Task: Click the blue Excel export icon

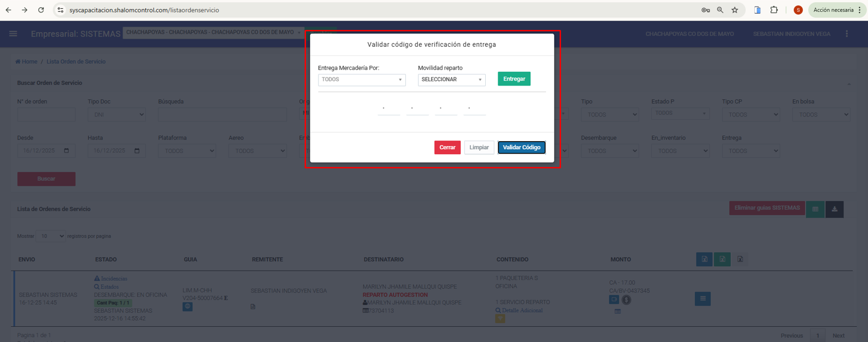Action: pos(704,259)
